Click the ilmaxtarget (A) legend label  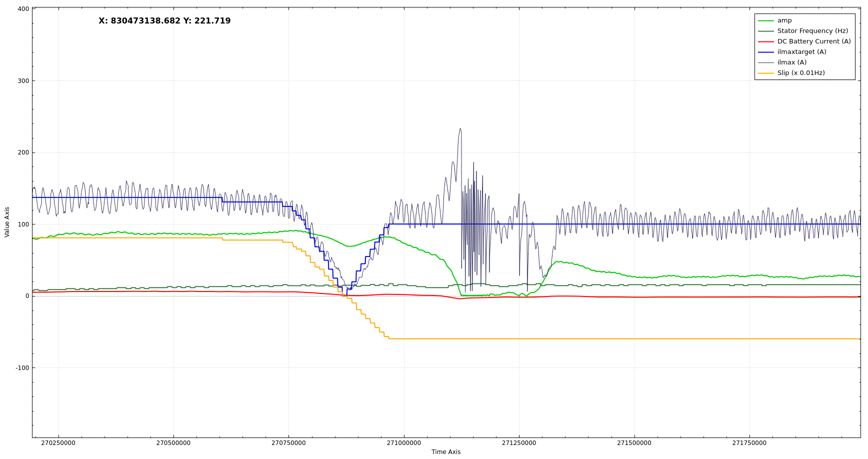[x=801, y=52]
